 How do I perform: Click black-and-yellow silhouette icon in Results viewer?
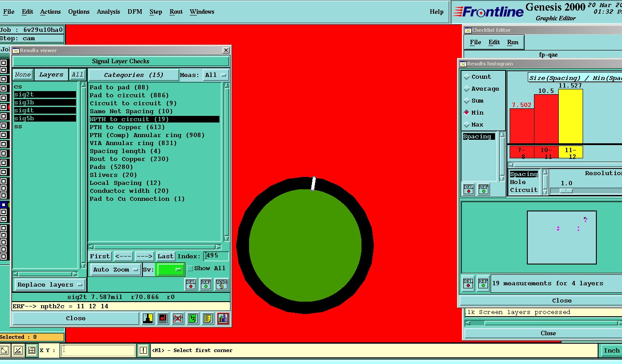[148, 318]
